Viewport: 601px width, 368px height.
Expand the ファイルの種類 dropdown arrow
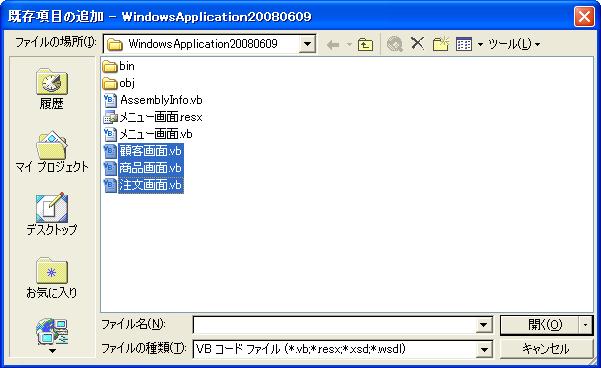pyautogui.click(x=484, y=349)
